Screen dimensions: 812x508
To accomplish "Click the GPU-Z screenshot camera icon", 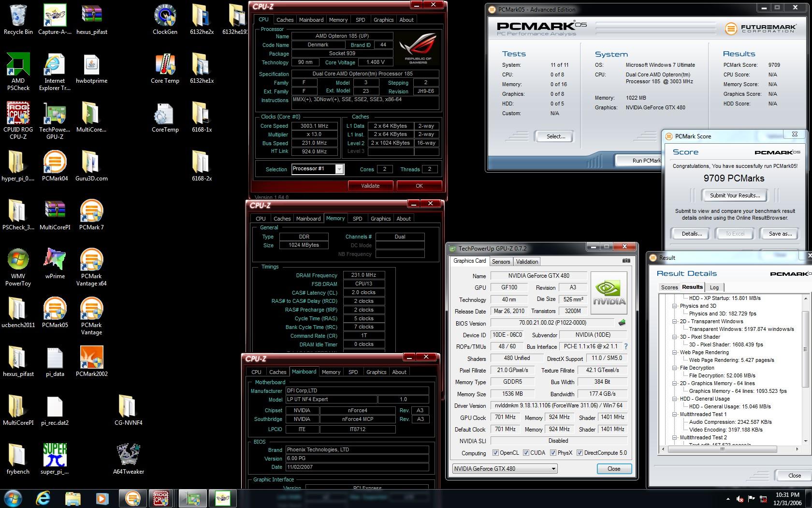I will 626,261.
